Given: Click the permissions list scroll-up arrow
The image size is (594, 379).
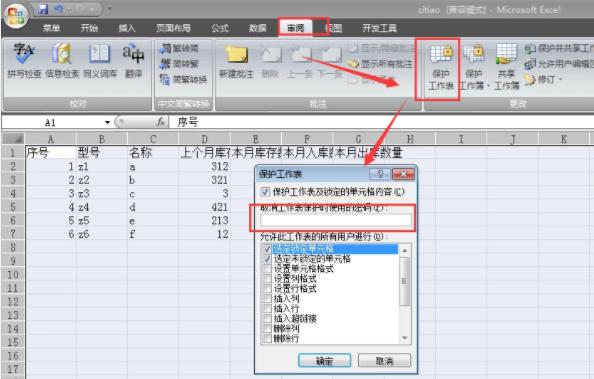Looking at the screenshot, I should pyautogui.click(x=405, y=251).
